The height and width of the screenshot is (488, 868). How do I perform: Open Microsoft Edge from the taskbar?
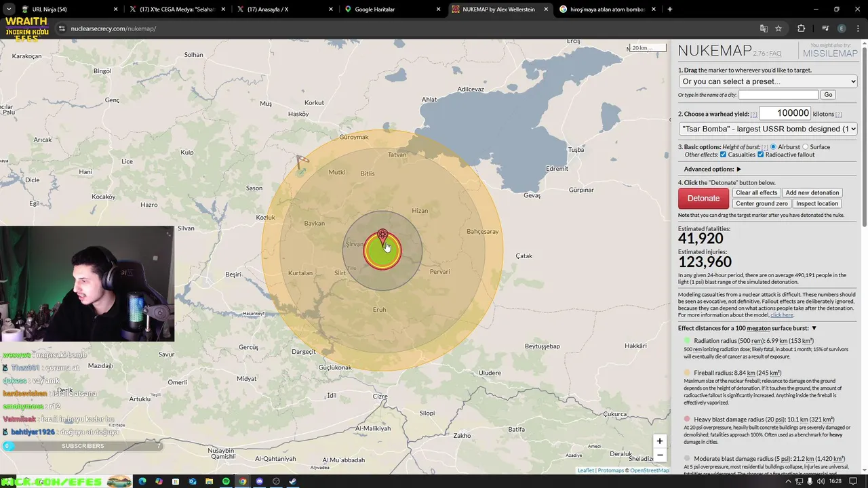point(142,482)
